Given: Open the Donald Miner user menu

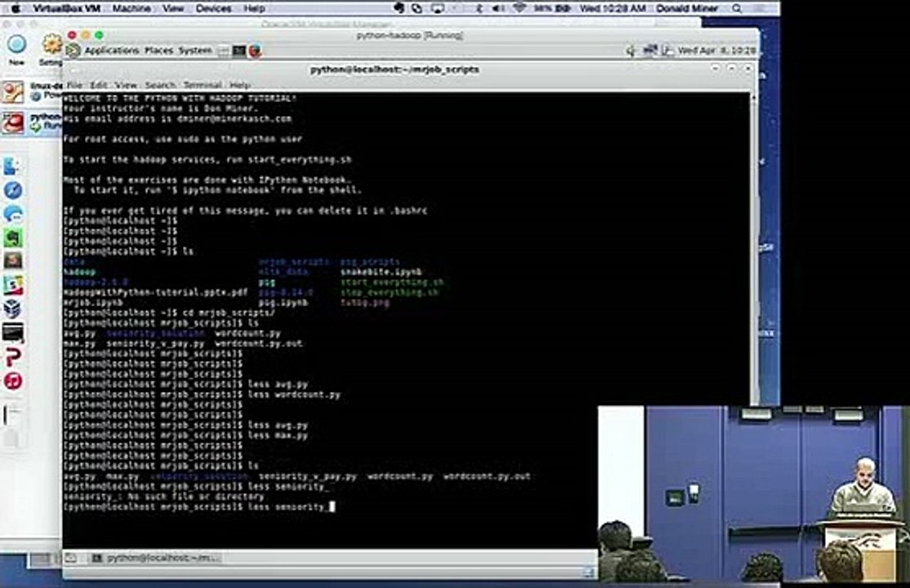Looking at the screenshot, I should point(687,8).
